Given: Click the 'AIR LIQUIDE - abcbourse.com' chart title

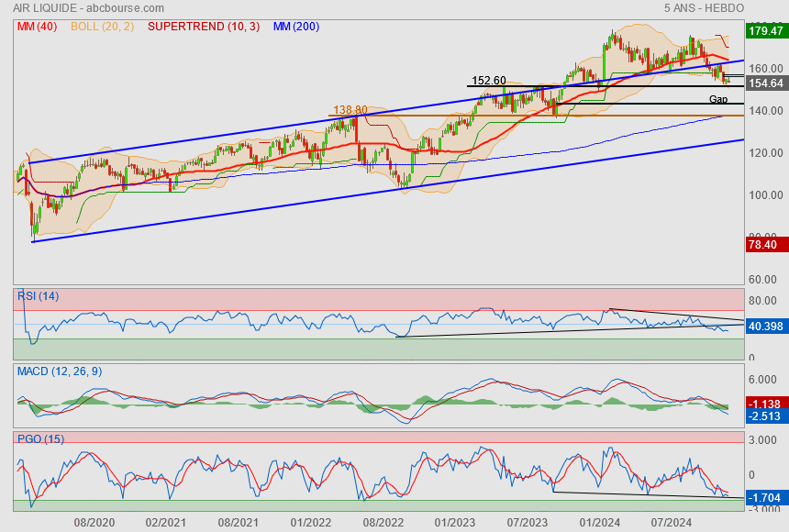Looking at the screenshot, I should (89, 8).
